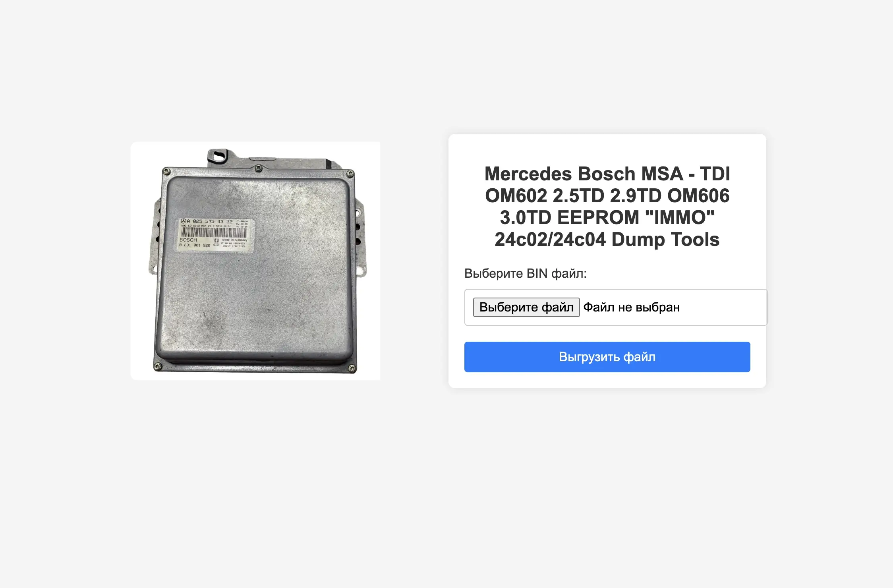The image size is (893, 588).
Task: Click the '24c02/24c04 Dump Tools' title line
Action: point(607,239)
